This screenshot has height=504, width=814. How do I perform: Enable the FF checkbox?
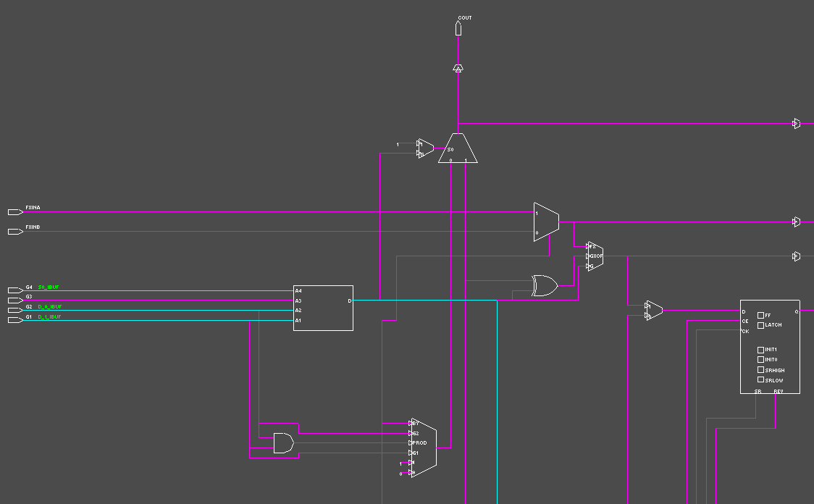760,315
